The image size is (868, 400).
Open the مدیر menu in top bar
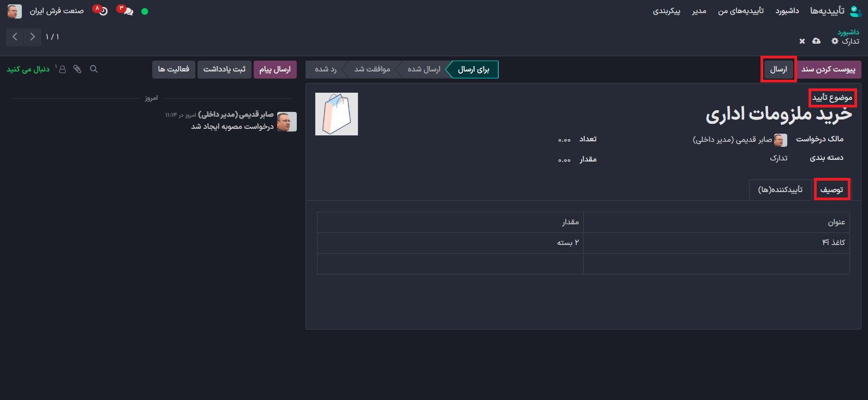[699, 11]
